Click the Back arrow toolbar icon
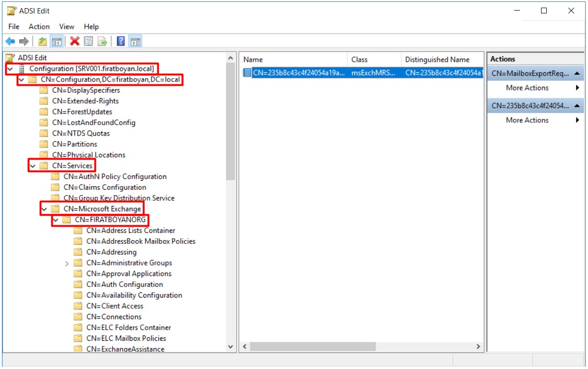The image size is (588, 369). (x=10, y=42)
